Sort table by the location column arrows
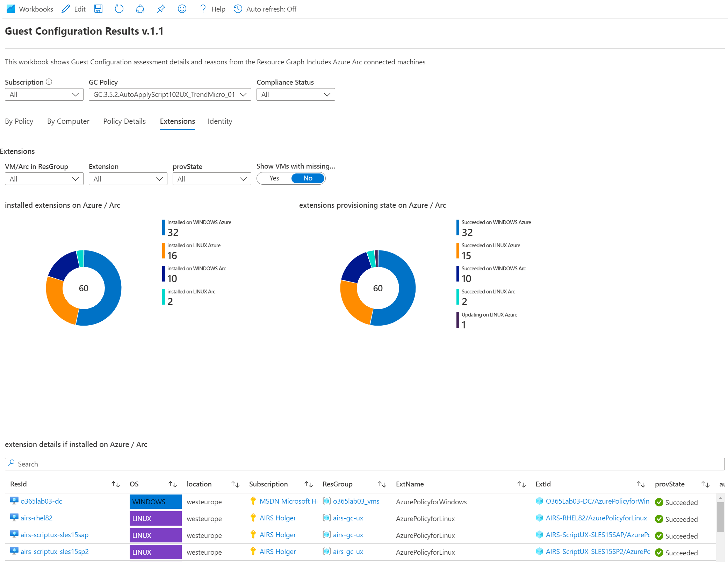Screen dimensions: 728x562 click(x=235, y=484)
